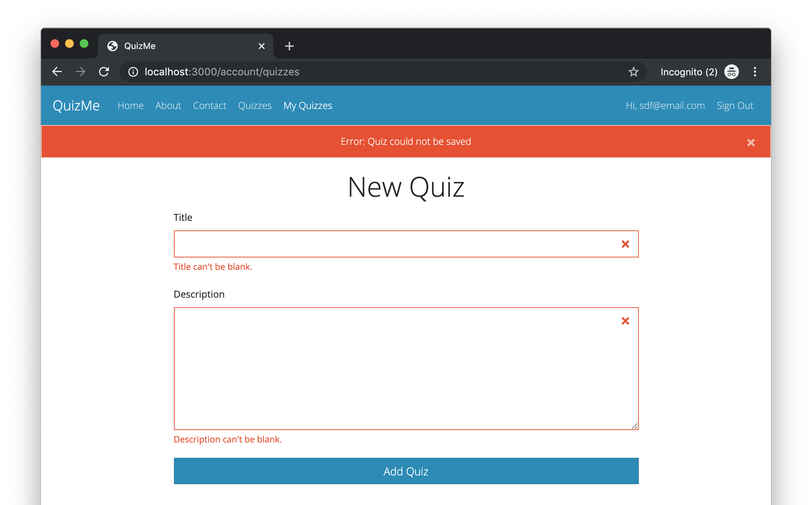The image size is (812, 505).
Task: Click the Title input field
Action: (406, 243)
